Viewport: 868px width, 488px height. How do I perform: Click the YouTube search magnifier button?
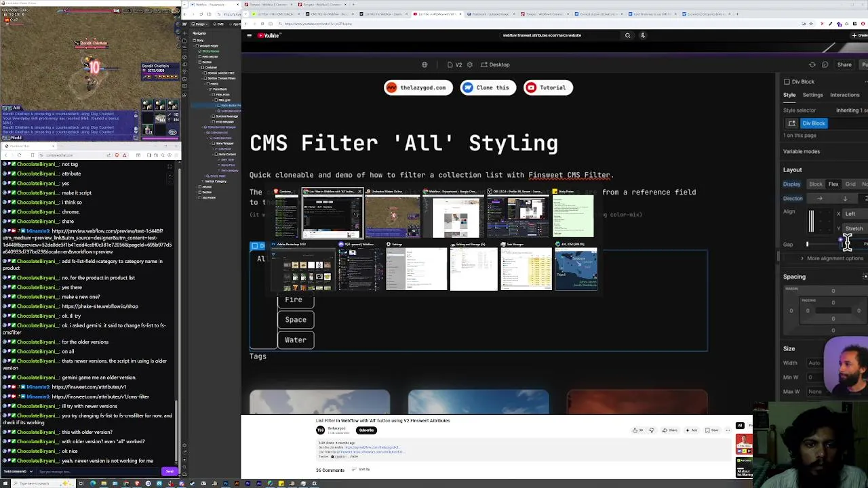[x=628, y=35]
